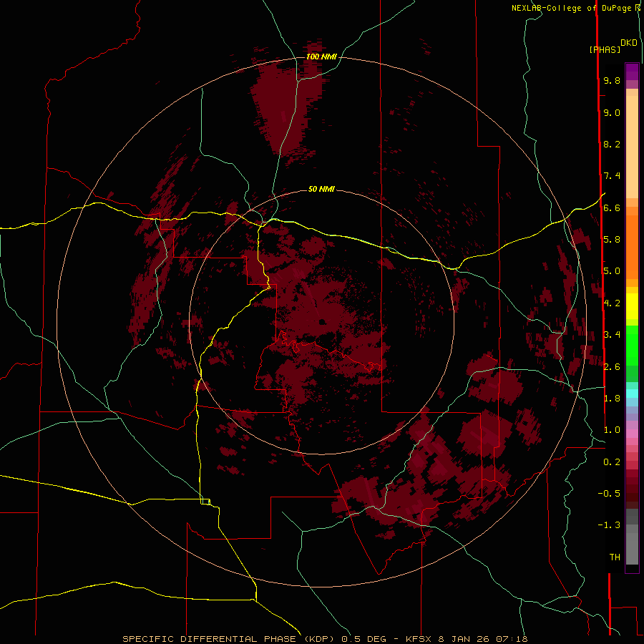The image size is (644, 644).
Task: Click the 8.2 value on the color scale
Action: 612,144
